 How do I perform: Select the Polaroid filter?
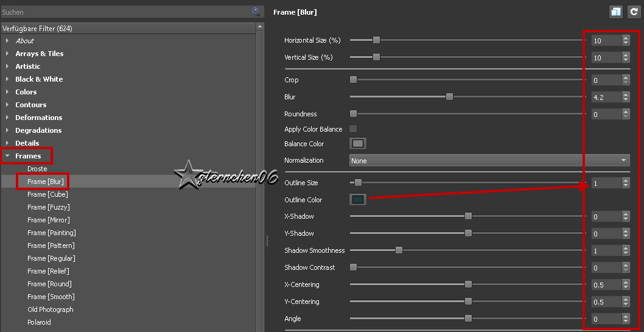39,322
